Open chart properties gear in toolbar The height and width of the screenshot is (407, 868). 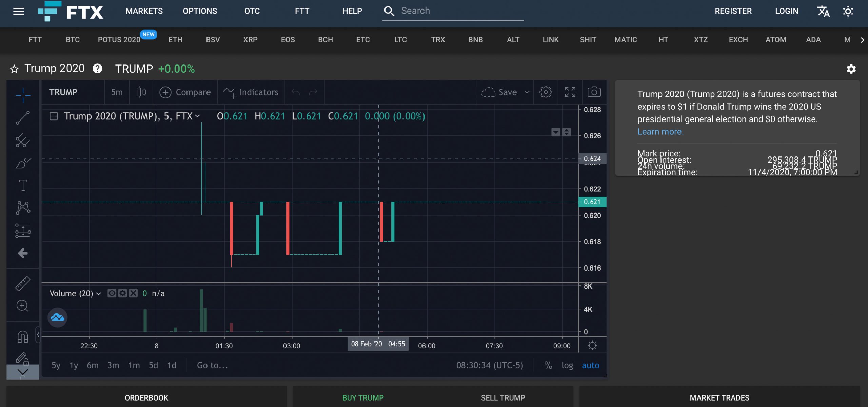[546, 92]
